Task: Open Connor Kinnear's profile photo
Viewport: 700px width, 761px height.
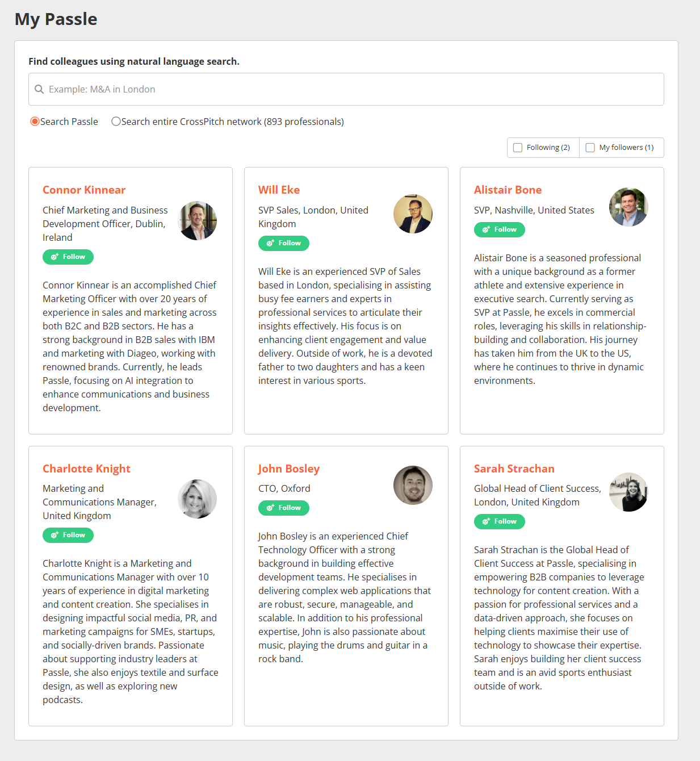Action: pos(198,220)
